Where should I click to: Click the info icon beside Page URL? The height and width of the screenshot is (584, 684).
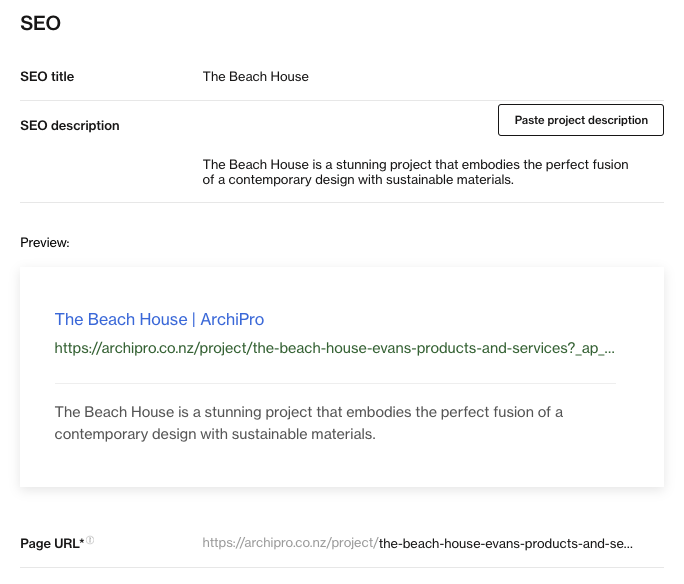point(90,540)
